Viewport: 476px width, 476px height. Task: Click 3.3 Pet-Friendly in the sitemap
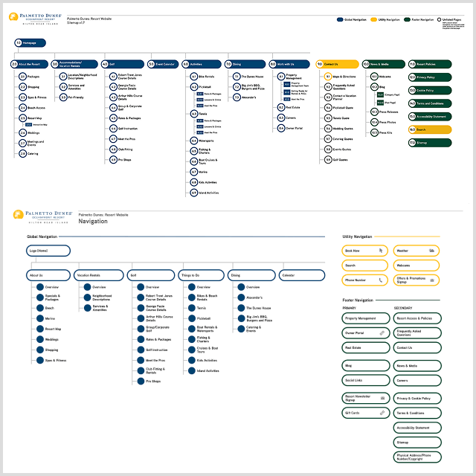[x=71, y=97]
